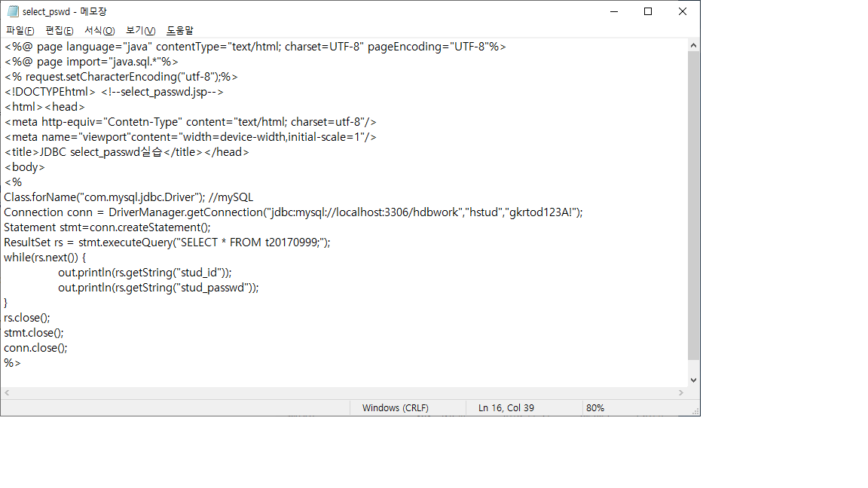Click the vertical scrollbar up arrow
Image resolution: width=868 pixels, height=488 pixels.
click(694, 45)
